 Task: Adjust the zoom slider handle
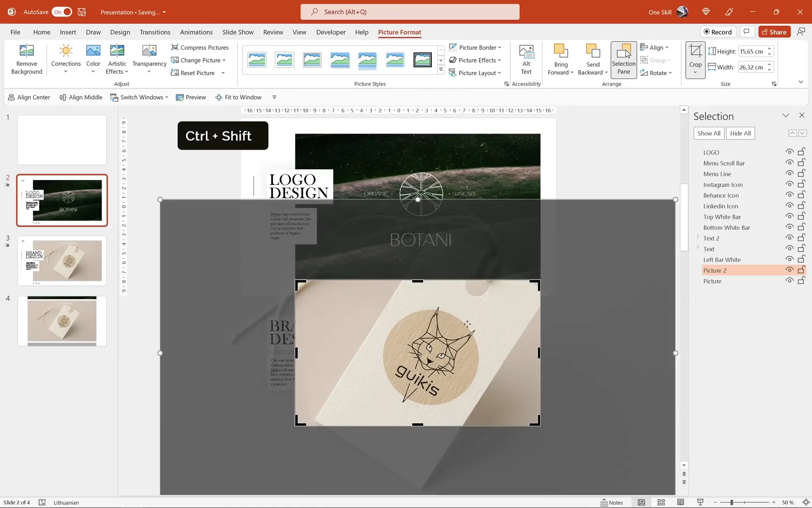tap(732, 502)
